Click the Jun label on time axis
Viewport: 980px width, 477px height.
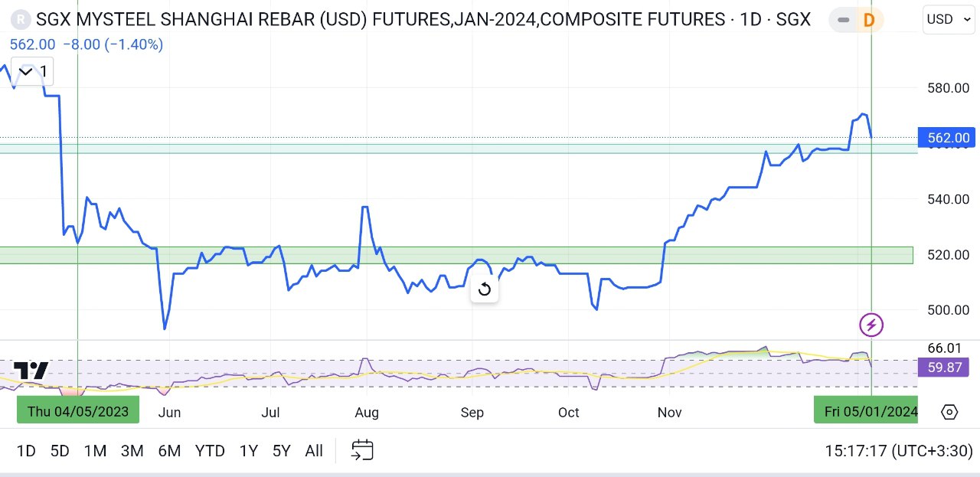click(169, 412)
